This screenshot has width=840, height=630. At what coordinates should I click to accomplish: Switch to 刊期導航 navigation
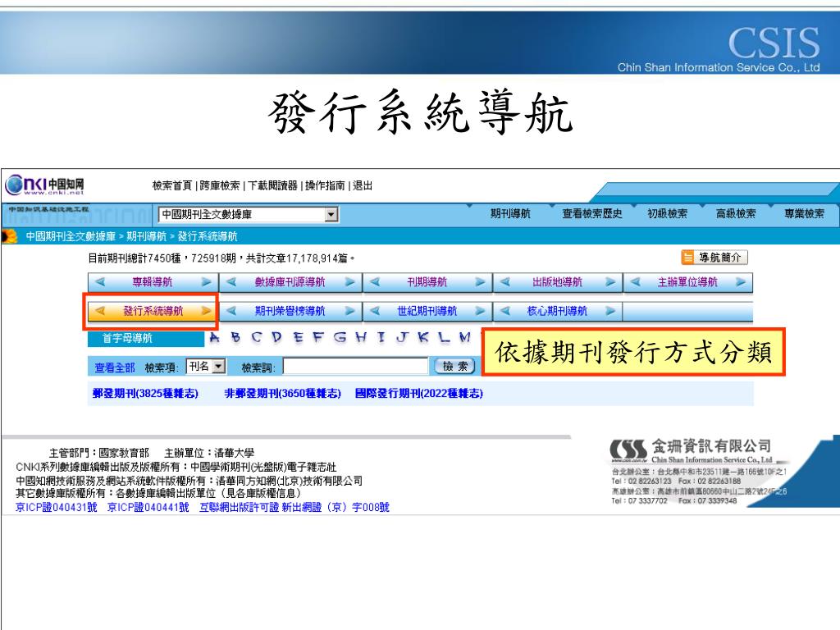pyautogui.click(x=427, y=282)
